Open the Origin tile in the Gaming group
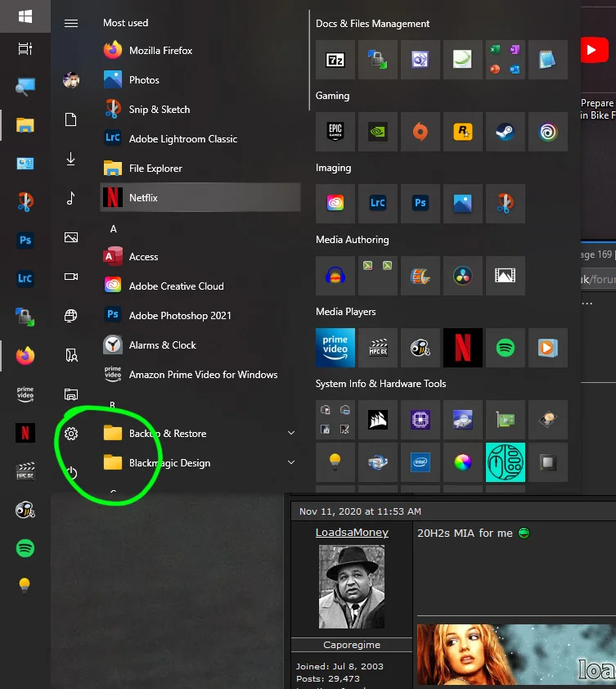This screenshot has width=616, height=689. tap(420, 132)
